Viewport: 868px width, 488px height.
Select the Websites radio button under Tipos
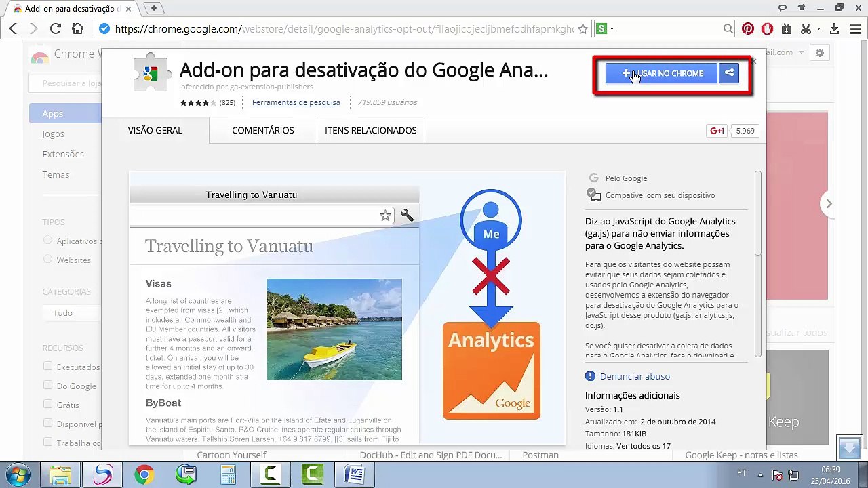click(47, 259)
